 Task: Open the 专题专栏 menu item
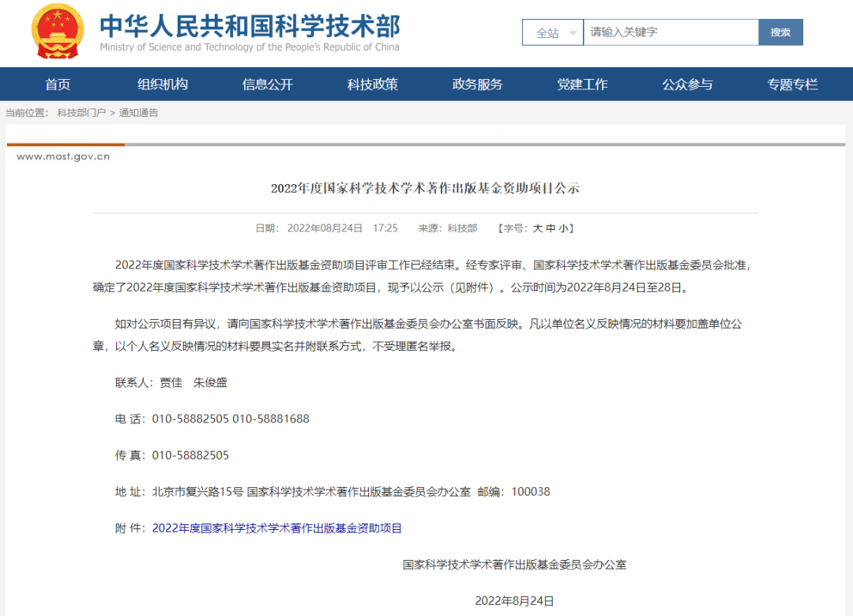[793, 85]
